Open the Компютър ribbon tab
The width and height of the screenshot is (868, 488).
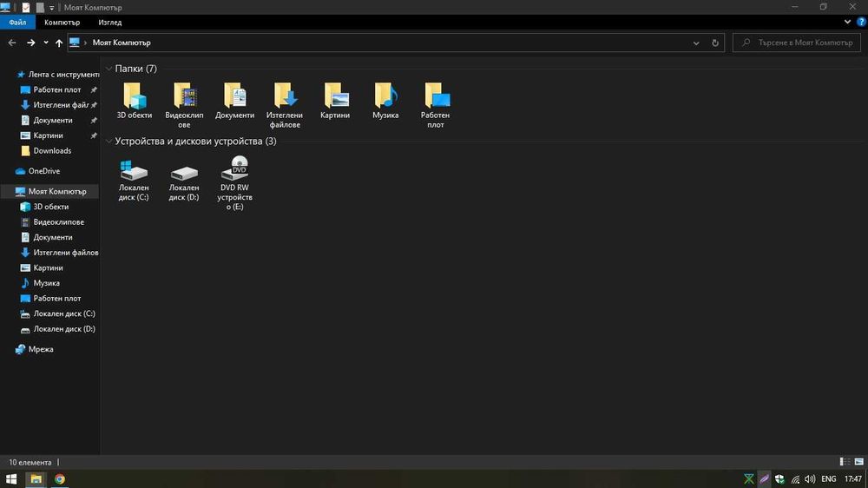(62, 23)
